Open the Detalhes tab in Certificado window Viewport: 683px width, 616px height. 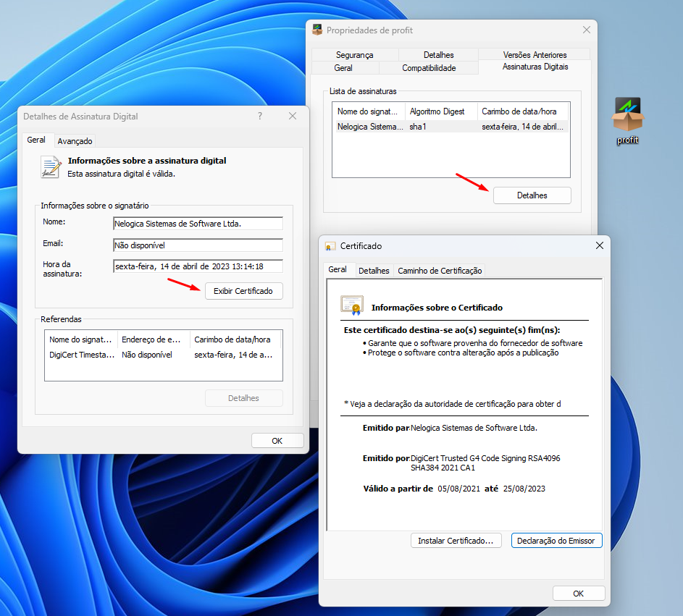[374, 271]
